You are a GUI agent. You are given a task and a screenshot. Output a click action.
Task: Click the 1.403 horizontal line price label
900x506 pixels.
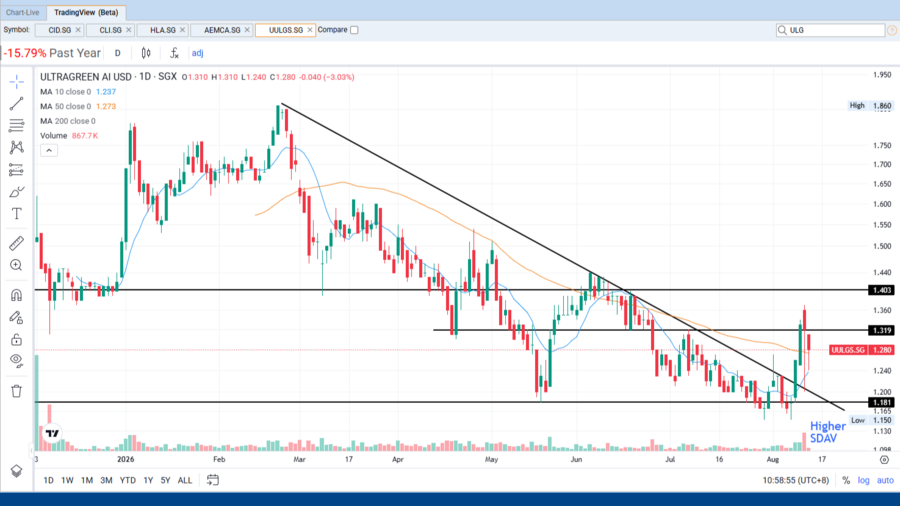[x=881, y=290]
